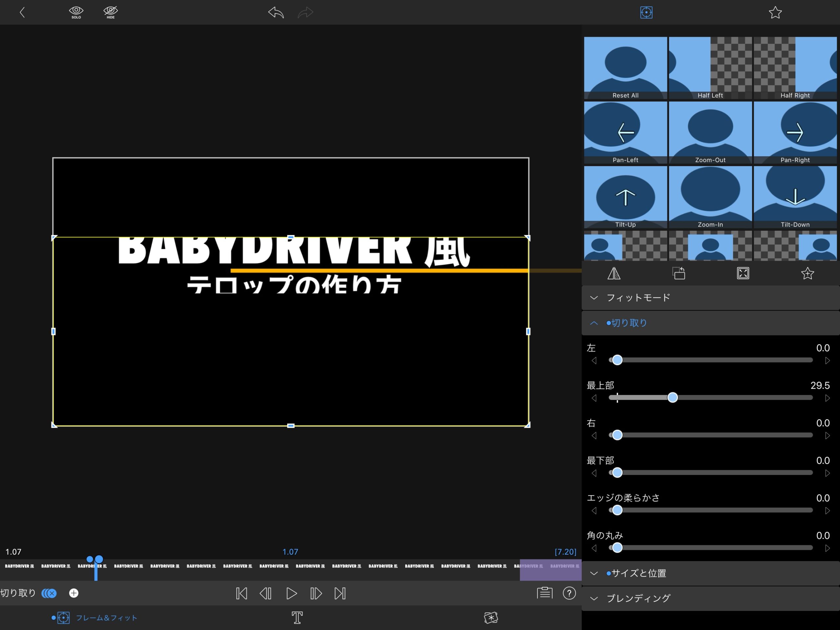Toggle HIDE eye visibility
This screenshot has width=840, height=630.
click(x=111, y=12)
